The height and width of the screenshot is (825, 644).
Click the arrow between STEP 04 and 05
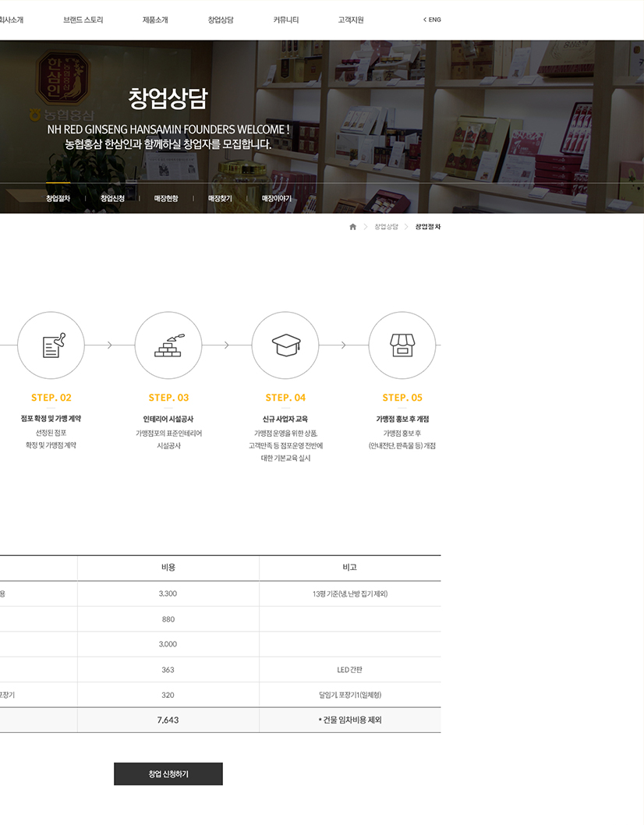[x=344, y=345]
